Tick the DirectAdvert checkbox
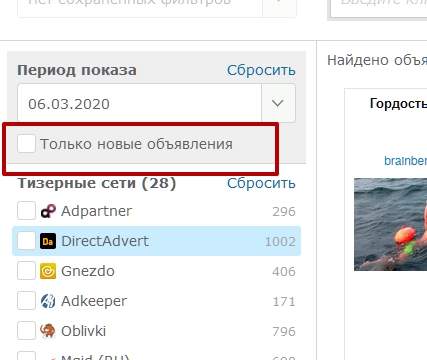This screenshot has height=360, width=427. pos(26,241)
